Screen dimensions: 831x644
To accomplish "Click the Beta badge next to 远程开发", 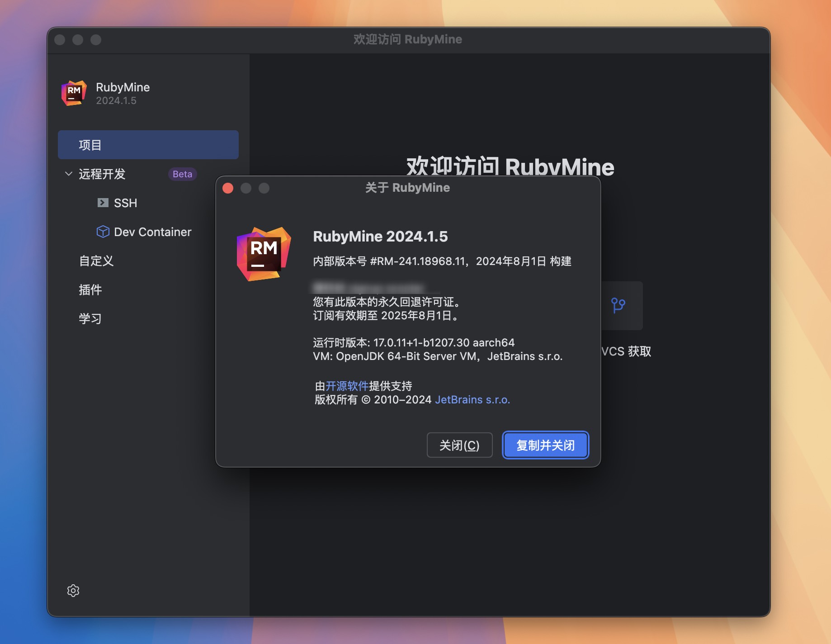I will pos(182,174).
